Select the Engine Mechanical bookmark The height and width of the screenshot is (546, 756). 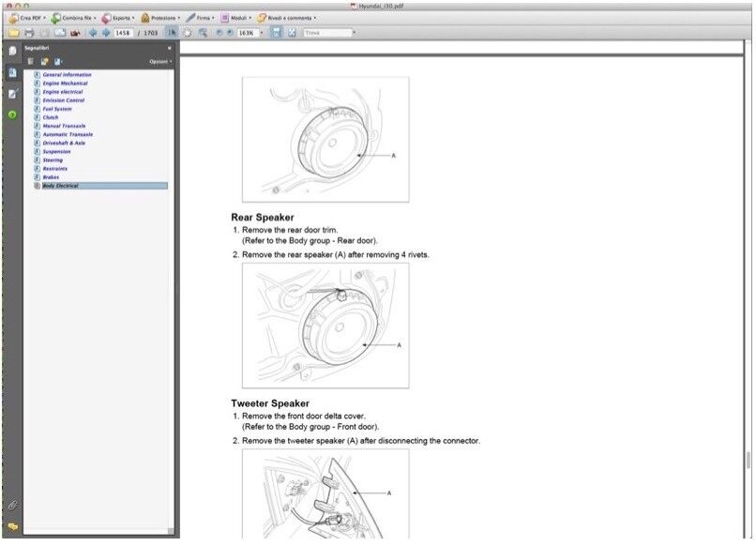65,83
